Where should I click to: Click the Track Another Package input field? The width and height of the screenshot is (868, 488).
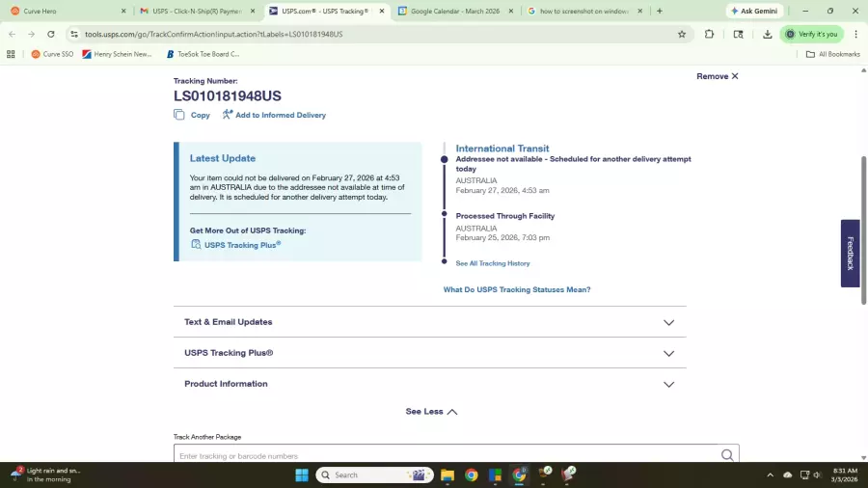coord(444,455)
